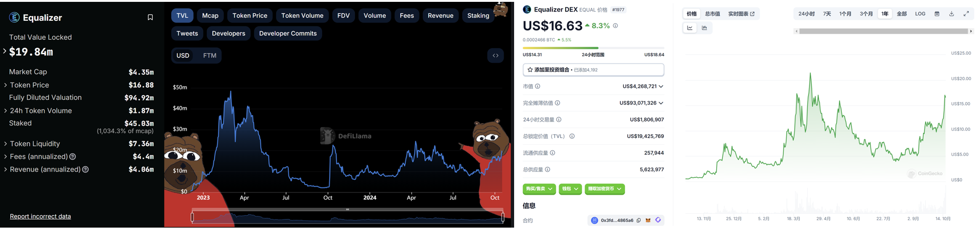Turn on the LOG scale option
This screenshot has height=229, width=980.
[920, 14]
